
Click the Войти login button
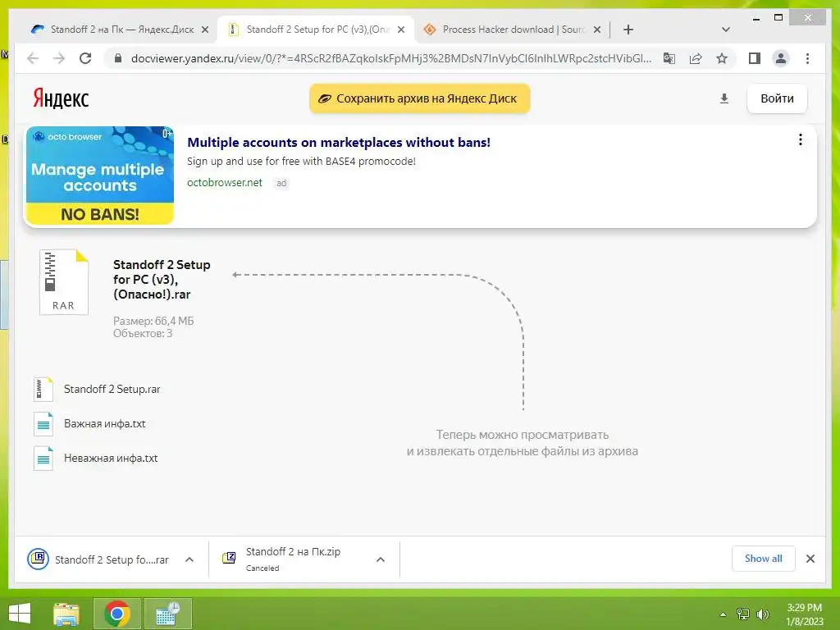coord(777,98)
